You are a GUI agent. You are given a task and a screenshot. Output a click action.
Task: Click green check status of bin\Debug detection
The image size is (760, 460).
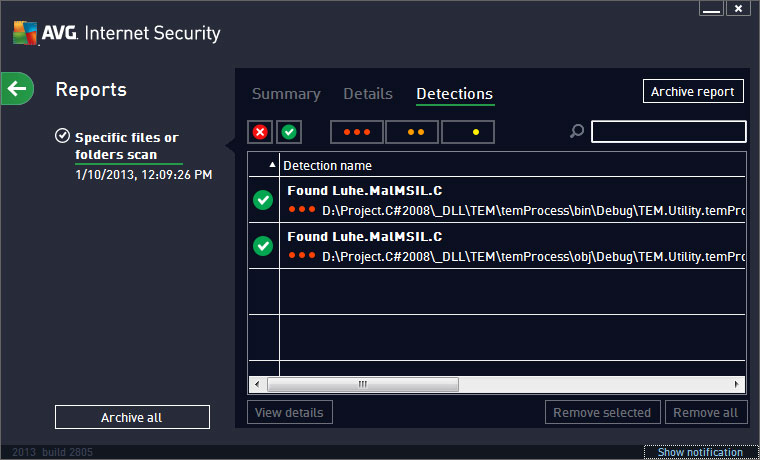coord(263,200)
